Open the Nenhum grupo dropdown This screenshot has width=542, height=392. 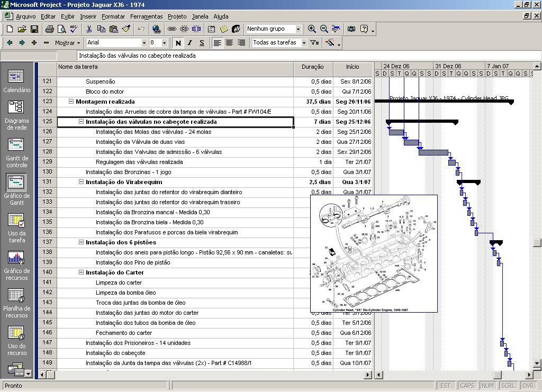298,29
